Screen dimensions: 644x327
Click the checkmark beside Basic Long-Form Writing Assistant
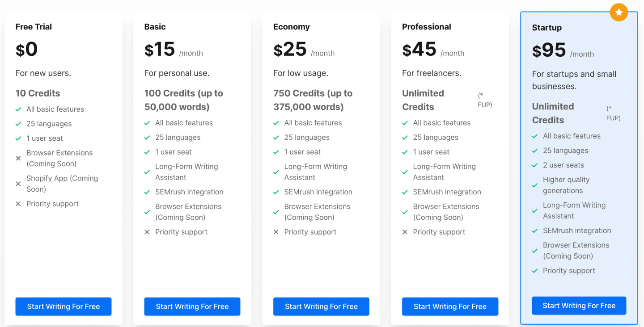[x=147, y=172]
